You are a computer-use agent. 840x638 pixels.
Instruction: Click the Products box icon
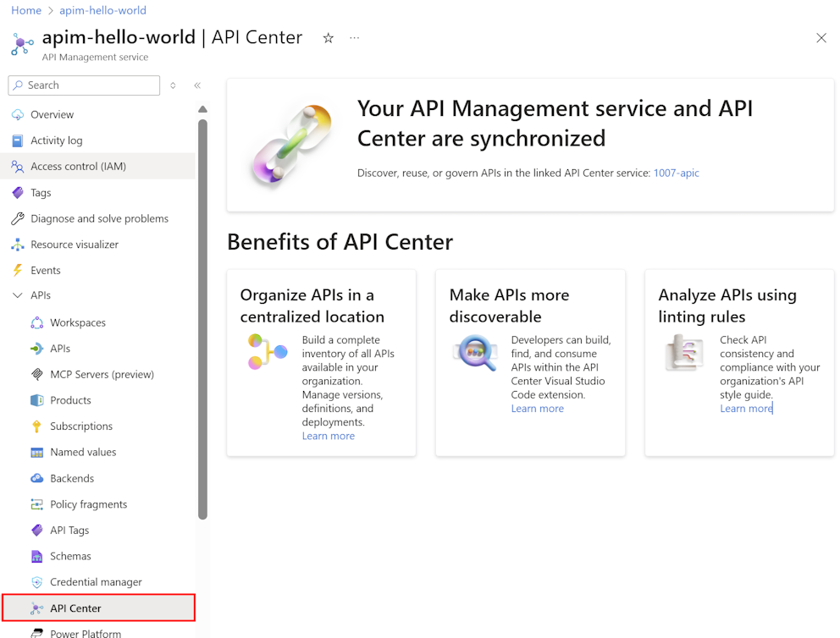click(x=37, y=400)
